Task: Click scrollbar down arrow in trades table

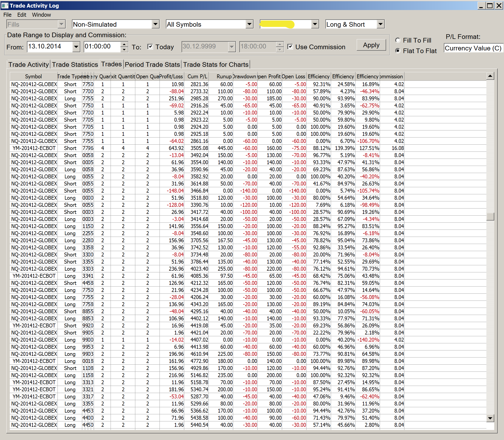Action: coord(490,418)
